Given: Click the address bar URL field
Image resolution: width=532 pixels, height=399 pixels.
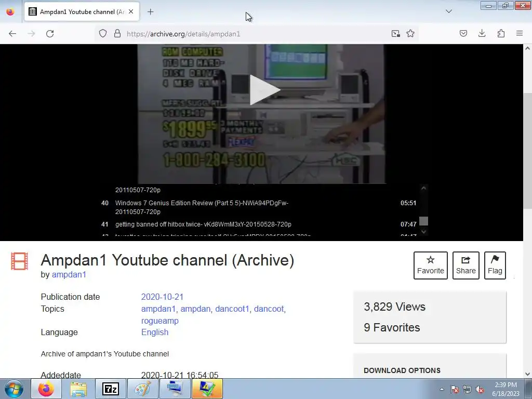Looking at the screenshot, I should click(257, 34).
